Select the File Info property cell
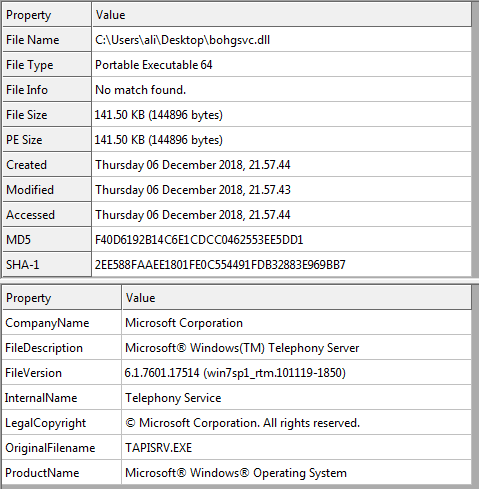 click(47, 90)
